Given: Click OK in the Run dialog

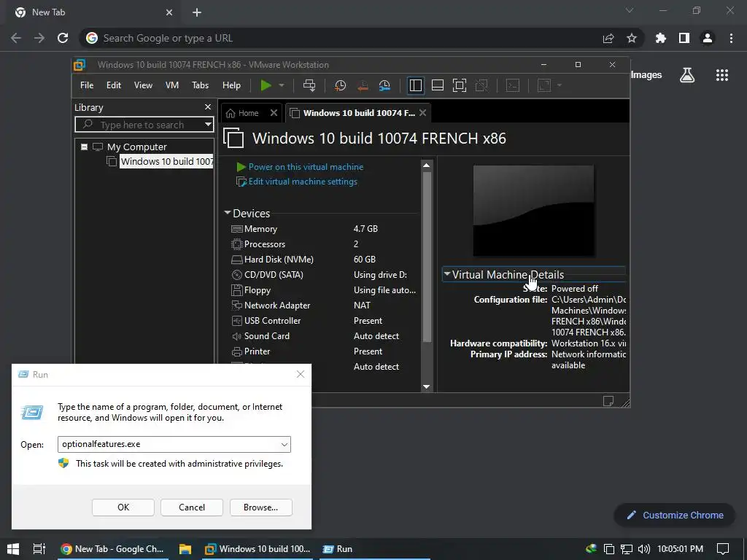Looking at the screenshot, I should (x=123, y=507).
